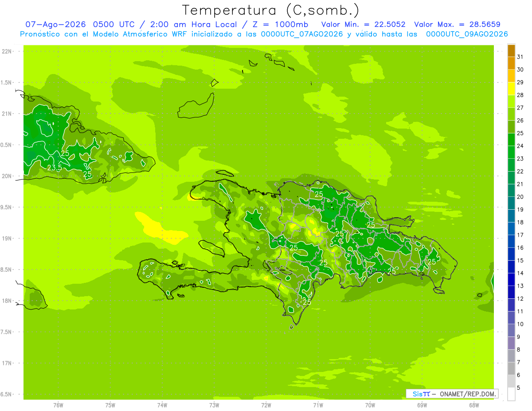Screen dimensions: 532x411
Task: Click colorbar label "5"
Action: pos(519,388)
